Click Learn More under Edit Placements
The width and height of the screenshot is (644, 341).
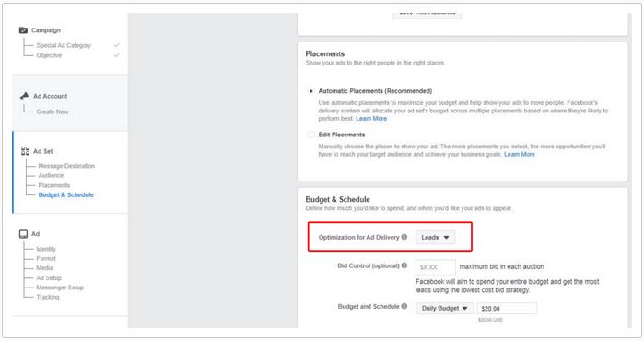(519, 154)
